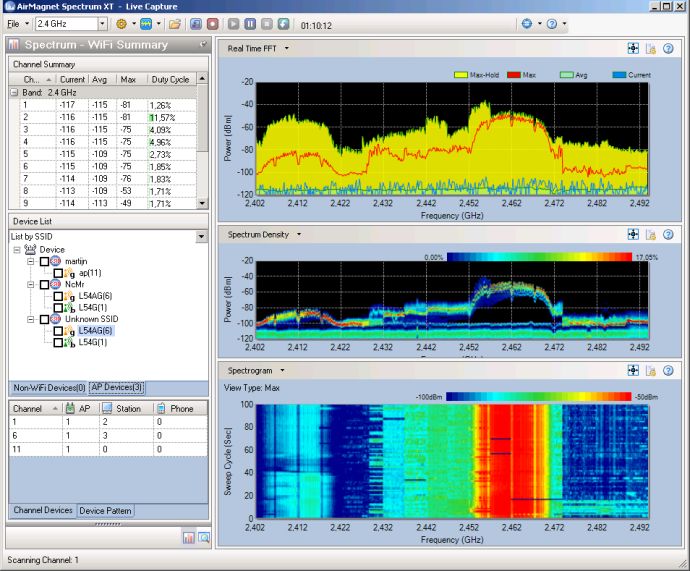
Task: Sort devices table by Station column
Action: point(128,409)
